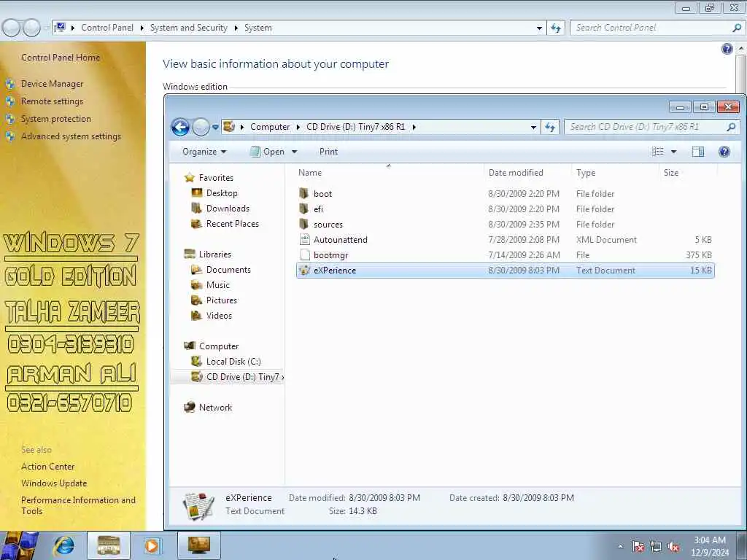Switch to System window taskbar button
This screenshot has width=747, height=560.
tap(199, 545)
